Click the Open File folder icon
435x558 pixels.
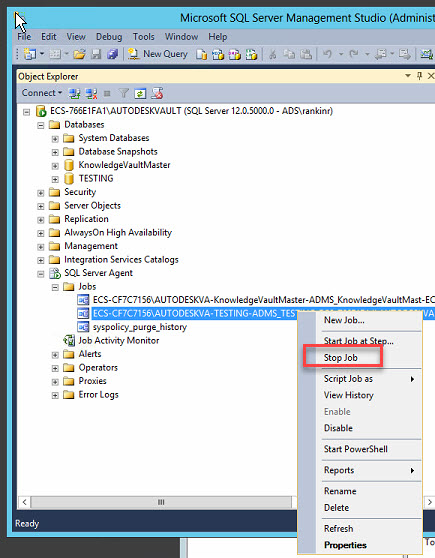tap(79, 54)
